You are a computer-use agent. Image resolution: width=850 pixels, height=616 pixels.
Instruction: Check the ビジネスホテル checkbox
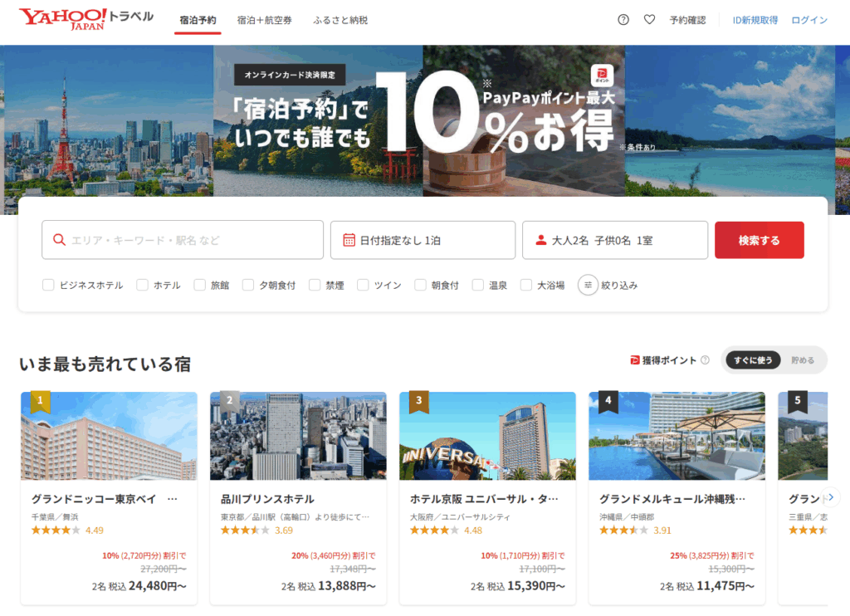pyautogui.click(x=48, y=285)
